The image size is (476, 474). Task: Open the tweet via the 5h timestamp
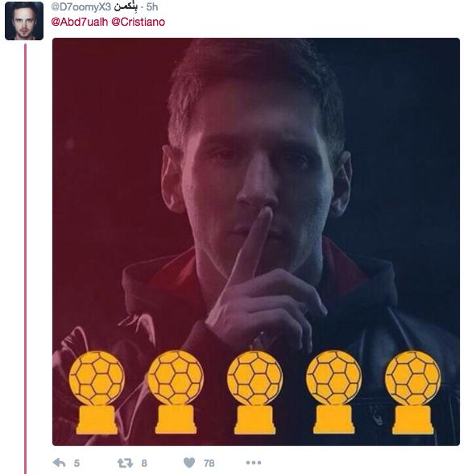pos(152,7)
